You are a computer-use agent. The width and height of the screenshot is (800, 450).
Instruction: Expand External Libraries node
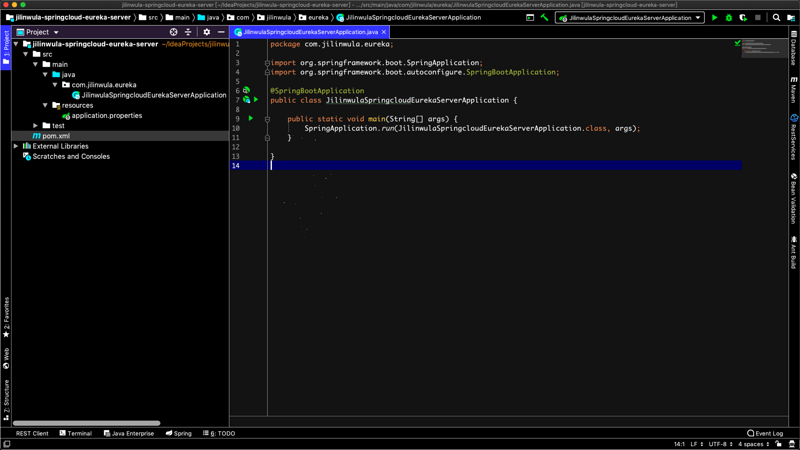pyautogui.click(x=16, y=146)
